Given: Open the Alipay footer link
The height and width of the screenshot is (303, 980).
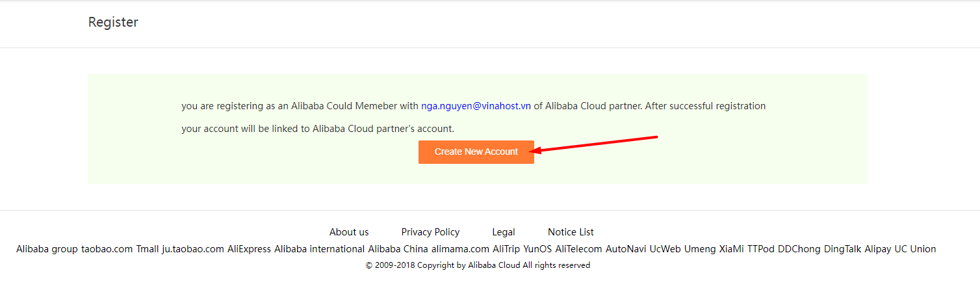Looking at the screenshot, I should click(877, 249).
